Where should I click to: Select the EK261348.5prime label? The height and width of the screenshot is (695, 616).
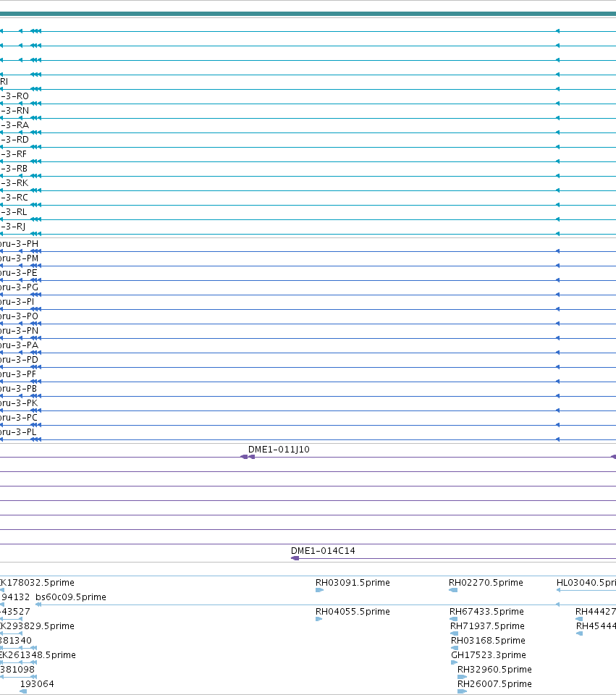pyautogui.click(x=38, y=654)
